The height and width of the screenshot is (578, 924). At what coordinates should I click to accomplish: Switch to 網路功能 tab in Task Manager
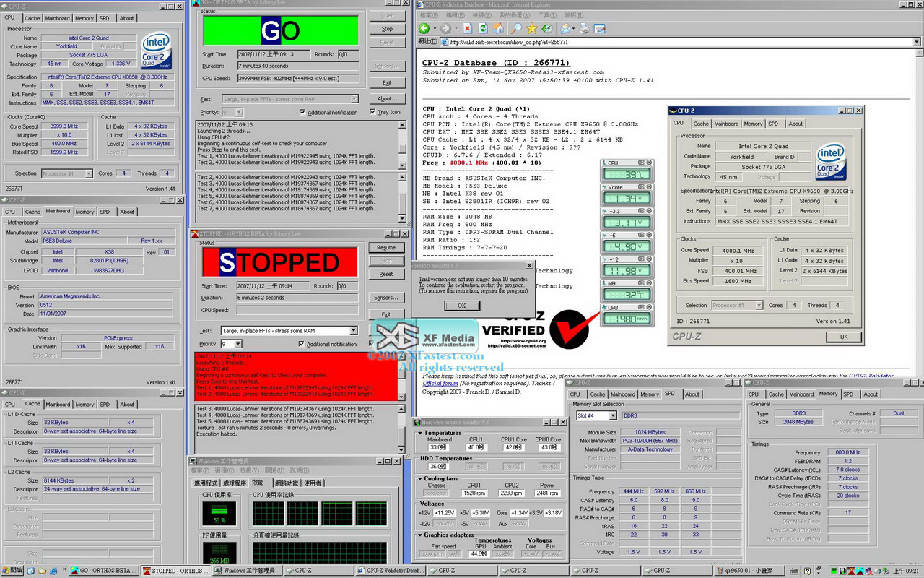(x=287, y=483)
